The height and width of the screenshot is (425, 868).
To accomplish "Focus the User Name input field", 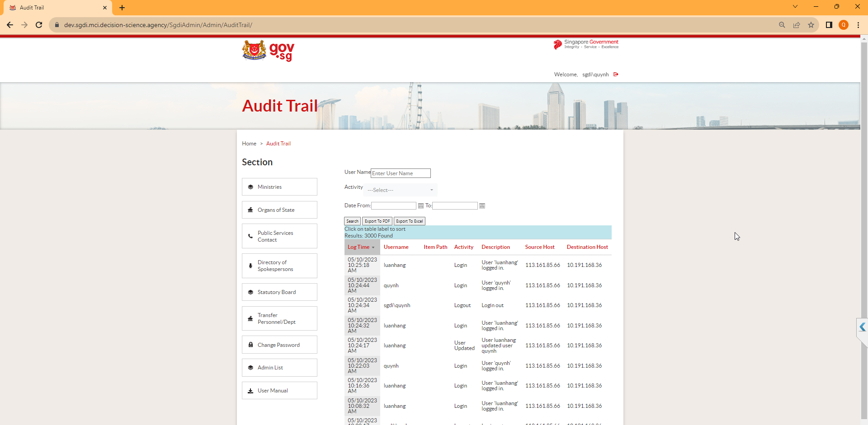I will (401, 173).
